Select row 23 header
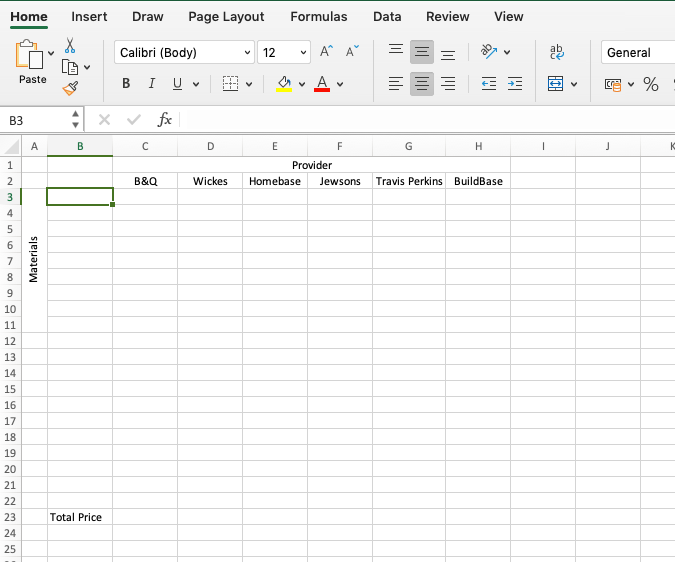 coord(10,517)
